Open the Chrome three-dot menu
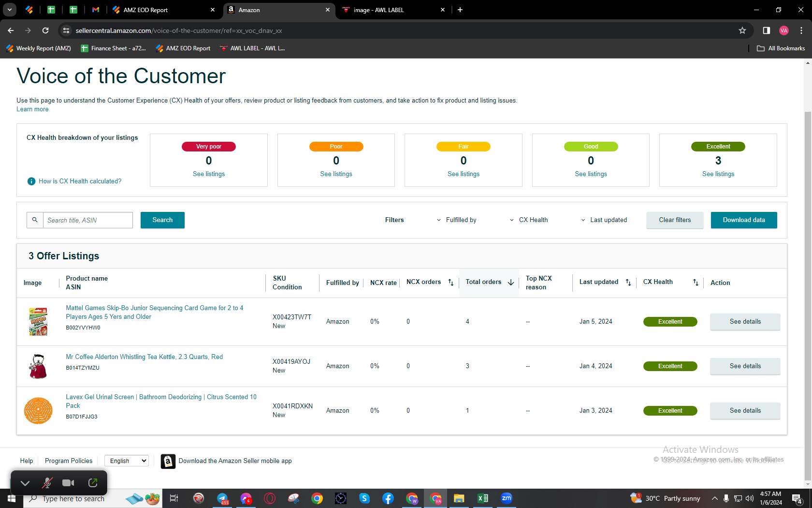The image size is (812, 508). [x=801, y=30]
